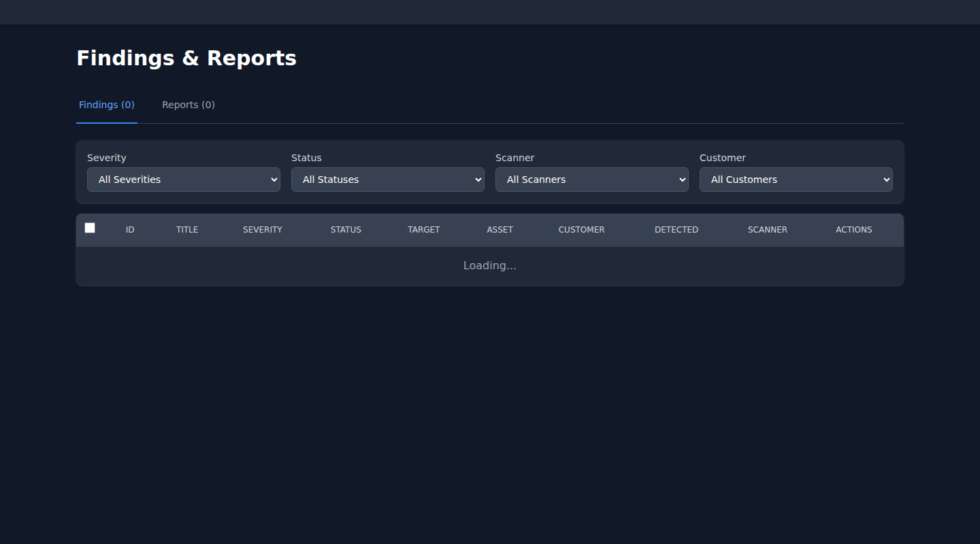The image size is (980, 544).
Task: Sort by the TITLE column header
Action: pyautogui.click(x=187, y=230)
